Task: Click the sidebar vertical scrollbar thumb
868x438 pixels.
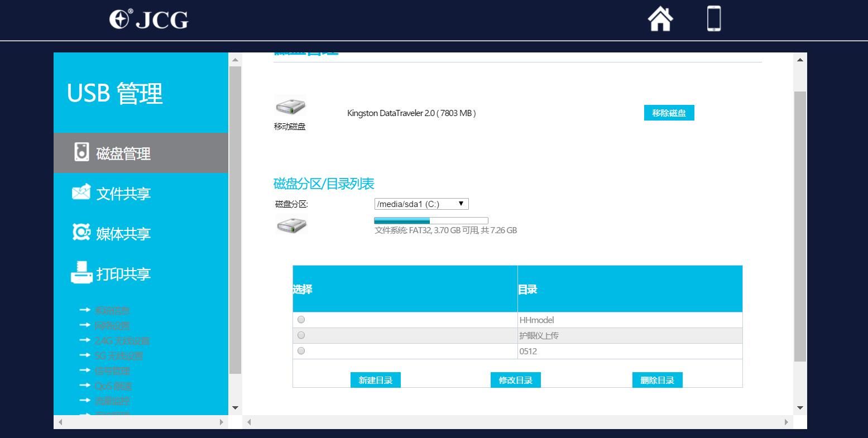Action: [235, 220]
